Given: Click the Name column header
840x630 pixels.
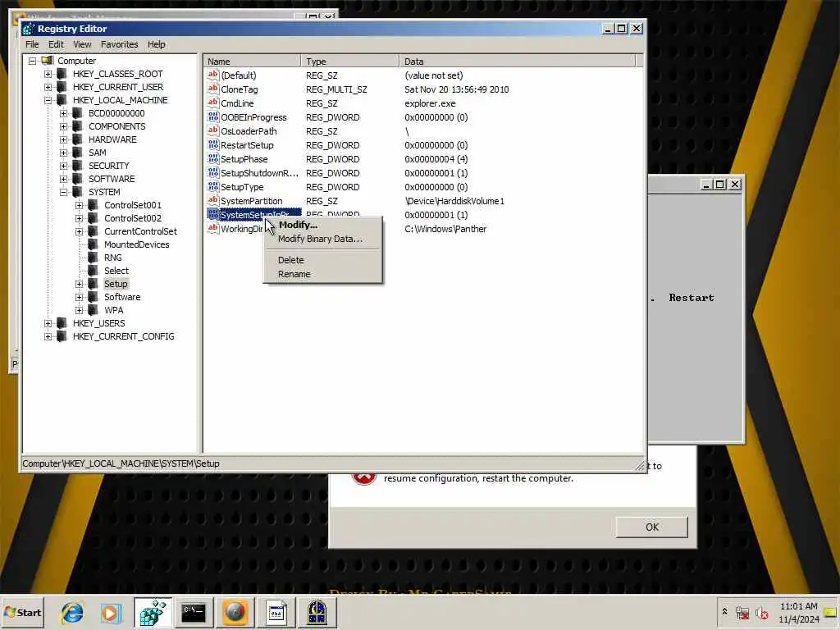Looking at the screenshot, I should pos(253,61).
